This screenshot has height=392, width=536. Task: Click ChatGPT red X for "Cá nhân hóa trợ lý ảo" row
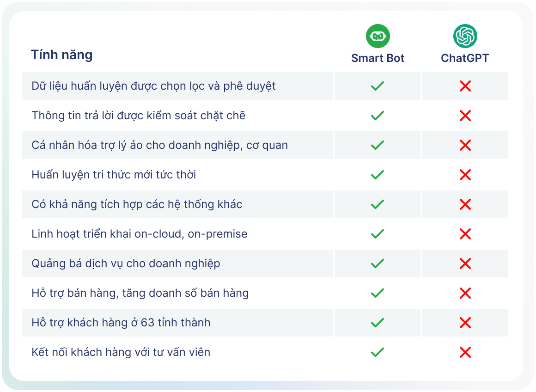[465, 145]
